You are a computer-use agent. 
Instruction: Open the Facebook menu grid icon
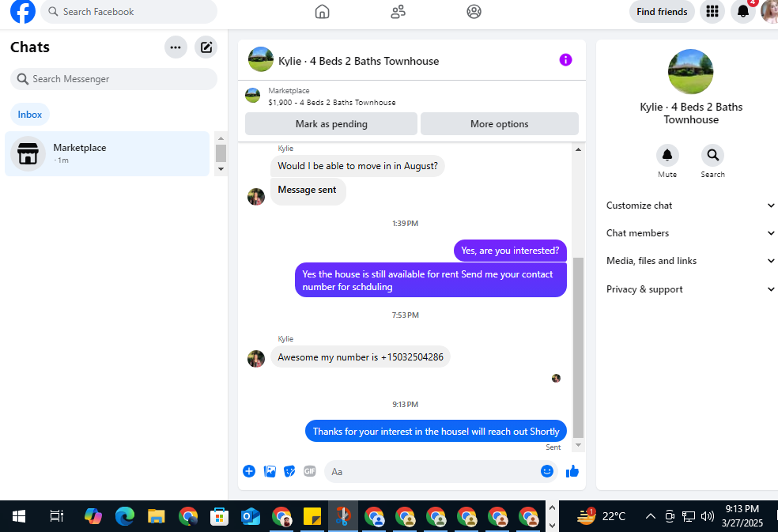pyautogui.click(x=712, y=11)
